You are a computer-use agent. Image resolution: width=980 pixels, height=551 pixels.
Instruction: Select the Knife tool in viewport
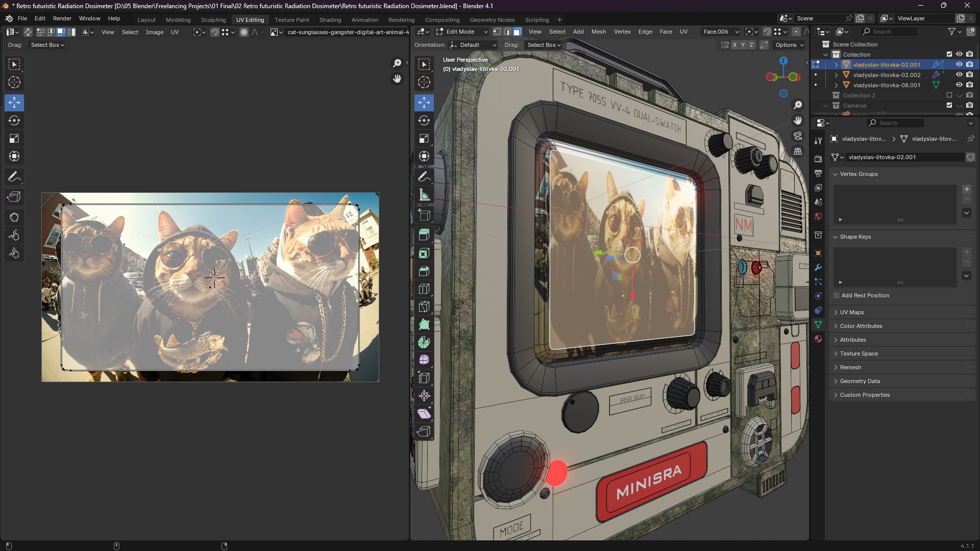tap(424, 307)
